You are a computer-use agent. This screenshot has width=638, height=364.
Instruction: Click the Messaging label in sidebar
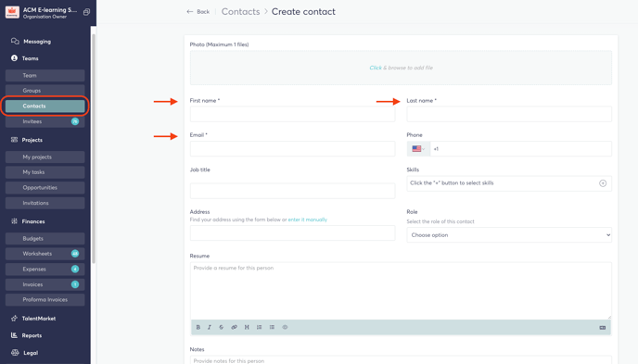click(37, 42)
